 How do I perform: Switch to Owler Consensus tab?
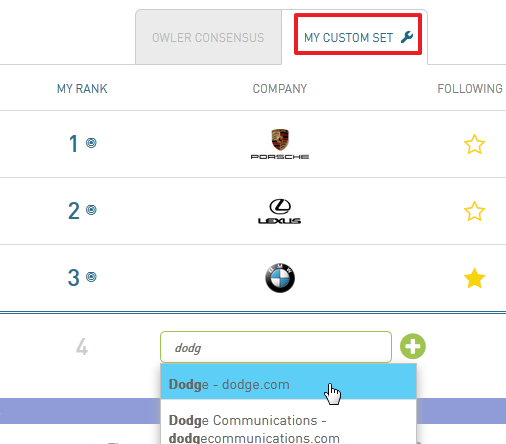[208, 37]
